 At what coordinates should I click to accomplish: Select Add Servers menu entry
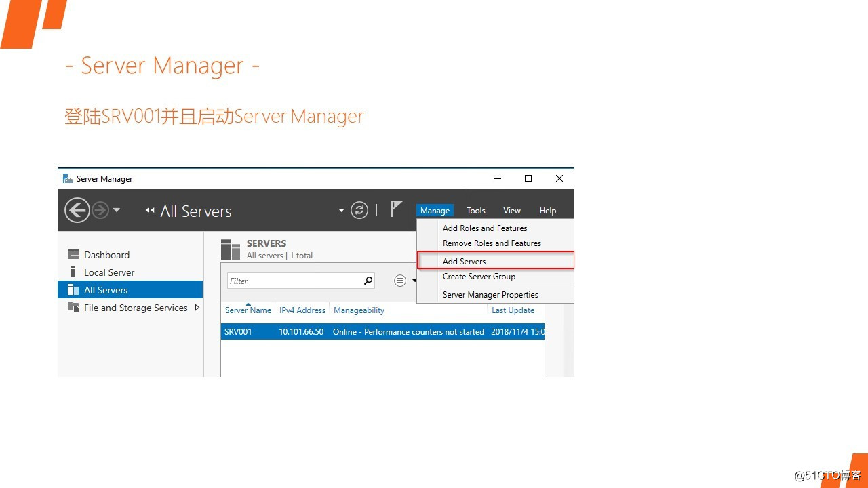point(496,261)
